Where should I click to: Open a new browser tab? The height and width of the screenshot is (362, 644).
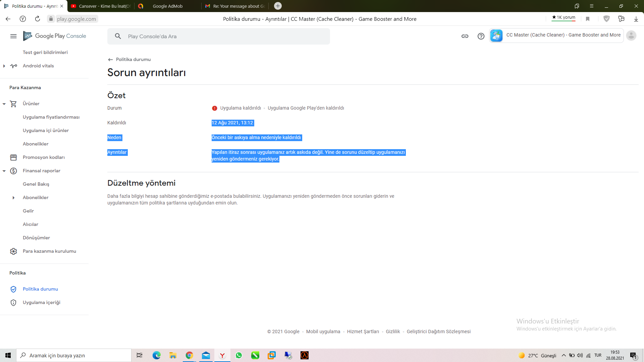(x=278, y=6)
